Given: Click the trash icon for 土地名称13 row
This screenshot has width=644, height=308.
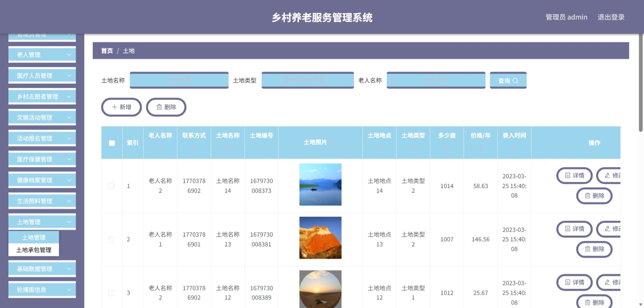Looking at the screenshot, I should coord(587,249).
